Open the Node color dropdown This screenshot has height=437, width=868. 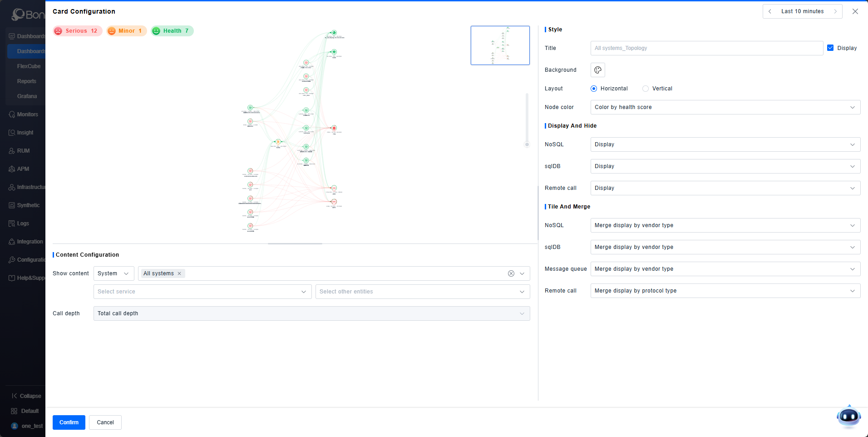725,107
